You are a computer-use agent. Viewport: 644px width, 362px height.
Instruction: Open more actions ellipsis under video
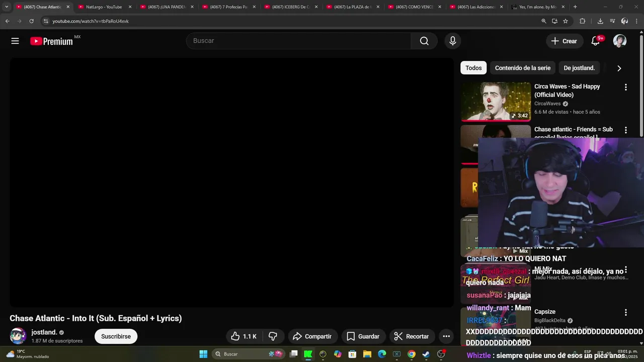pos(446,336)
